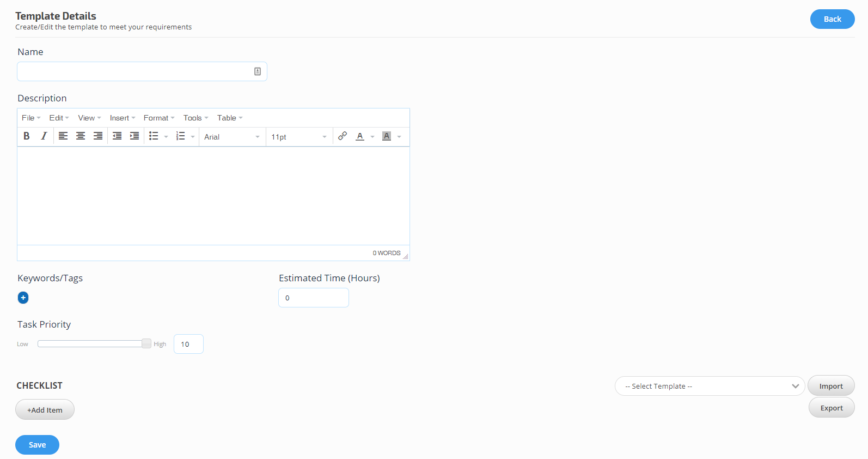Apply the background highlight color

point(387,136)
